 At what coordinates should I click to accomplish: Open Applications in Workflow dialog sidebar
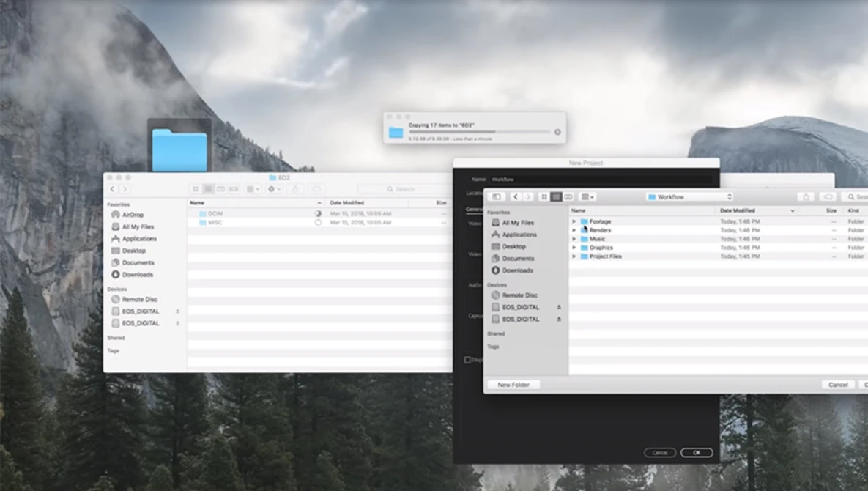(x=519, y=235)
